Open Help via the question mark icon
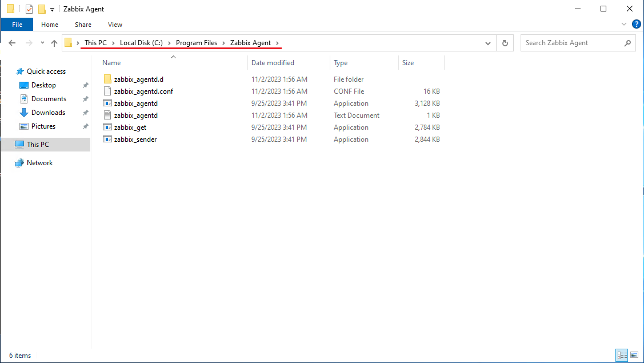This screenshot has width=644, height=363. (x=636, y=24)
